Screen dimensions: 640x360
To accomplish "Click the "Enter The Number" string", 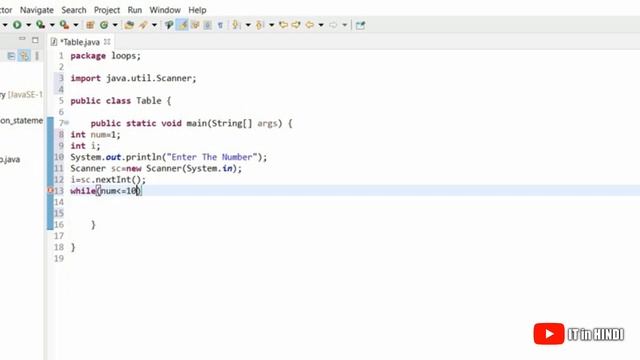I will pyautogui.click(x=212, y=157).
